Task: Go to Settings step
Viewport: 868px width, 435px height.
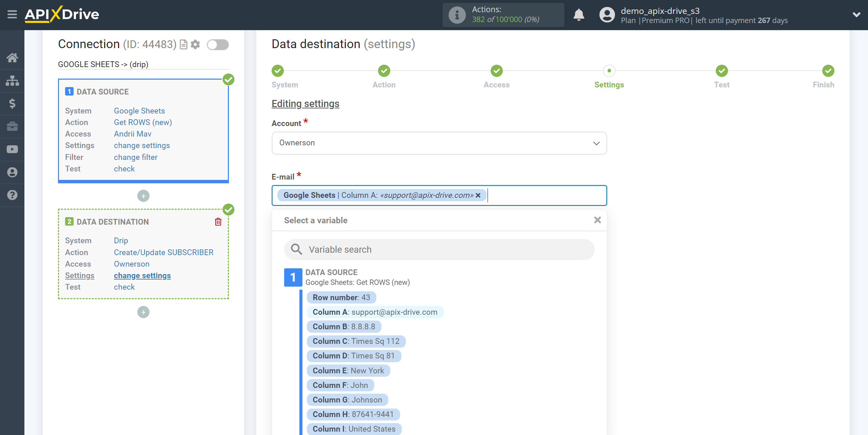Action: [x=609, y=71]
